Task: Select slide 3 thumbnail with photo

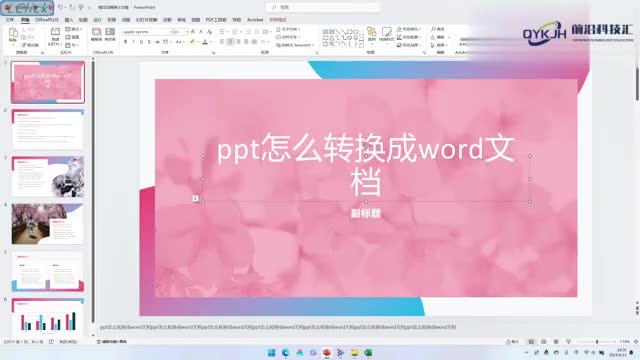Action: pyautogui.click(x=48, y=176)
